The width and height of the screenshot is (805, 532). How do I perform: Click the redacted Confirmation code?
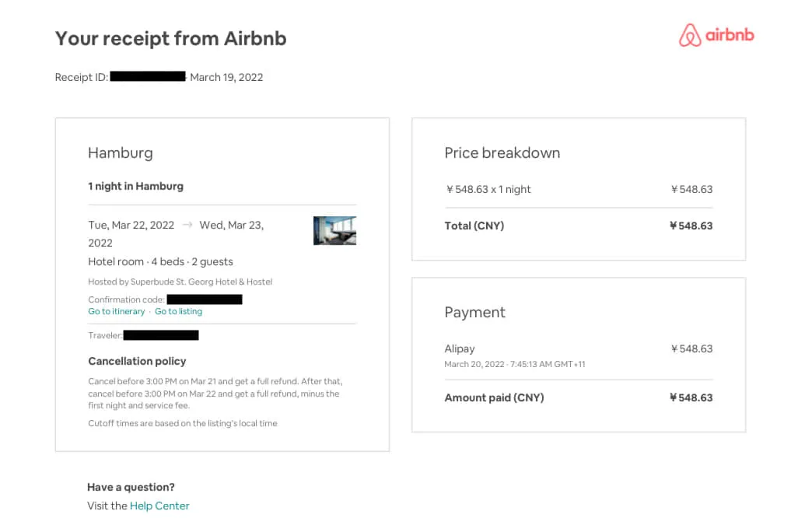pyautogui.click(x=205, y=299)
